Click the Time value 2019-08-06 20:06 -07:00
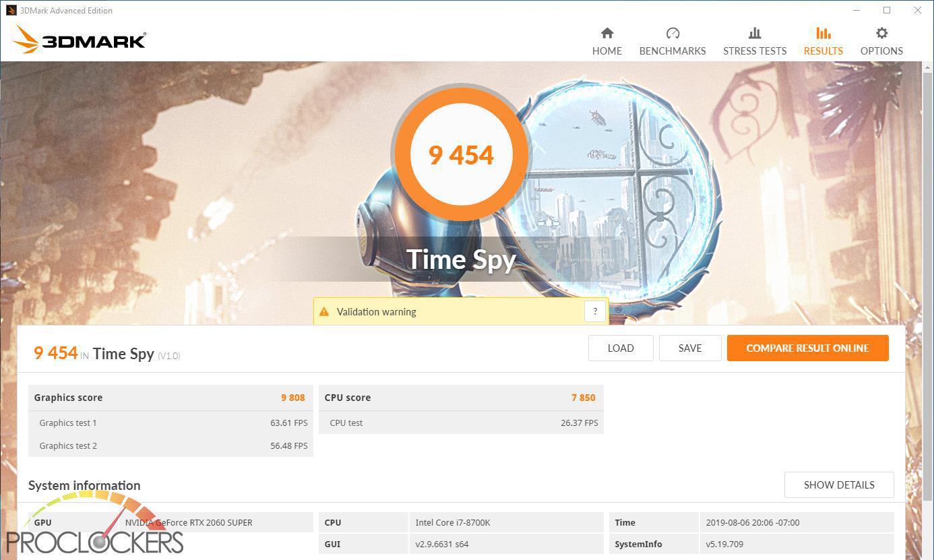Viewport: 934px width, 560px height. (x=753, y=522)
